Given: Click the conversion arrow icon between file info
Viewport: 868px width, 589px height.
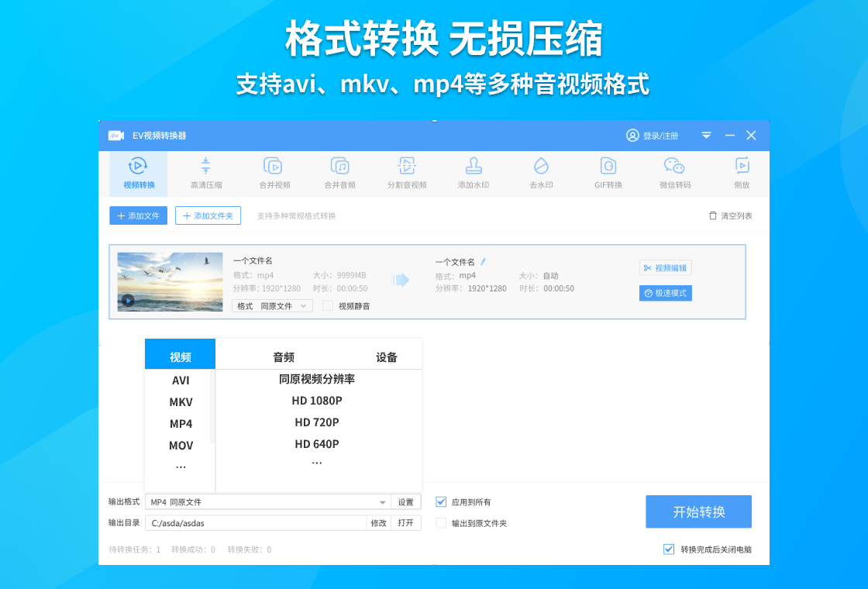Looking at the screenshot, I should point(400,280).
